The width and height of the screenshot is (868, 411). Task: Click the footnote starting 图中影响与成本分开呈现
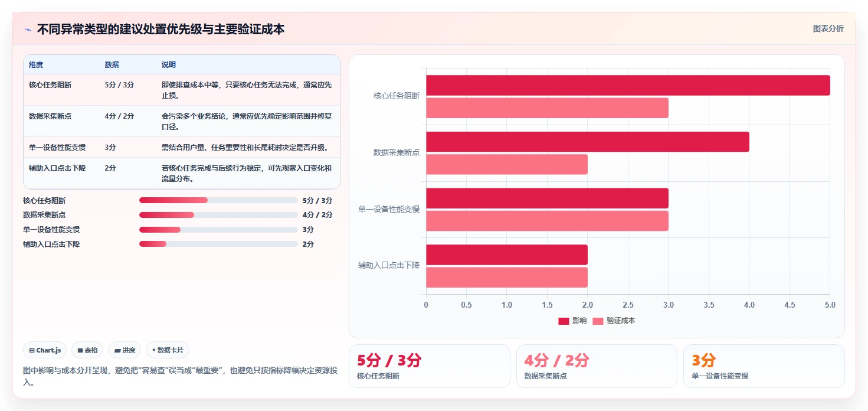coord(181,376)
